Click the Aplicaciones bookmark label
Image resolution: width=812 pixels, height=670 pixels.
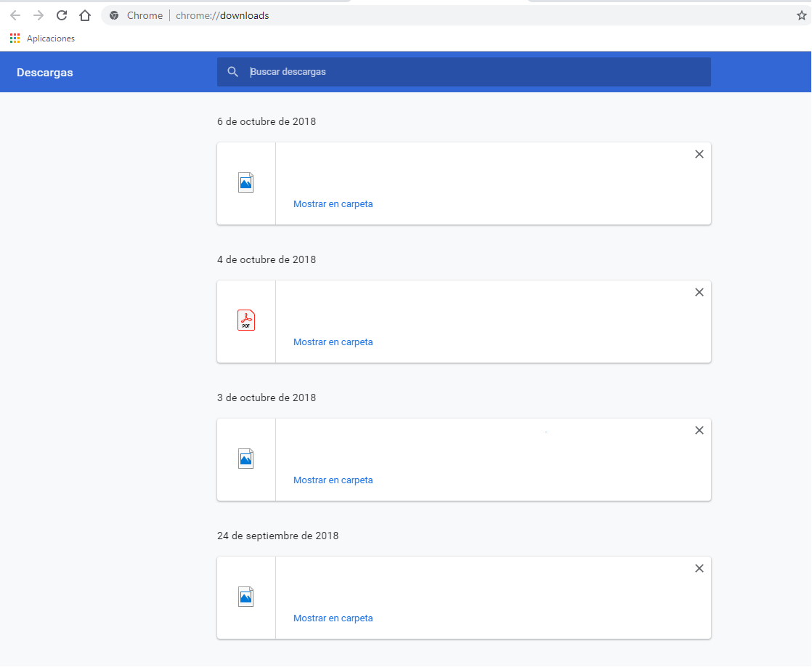tap(51, 39)
